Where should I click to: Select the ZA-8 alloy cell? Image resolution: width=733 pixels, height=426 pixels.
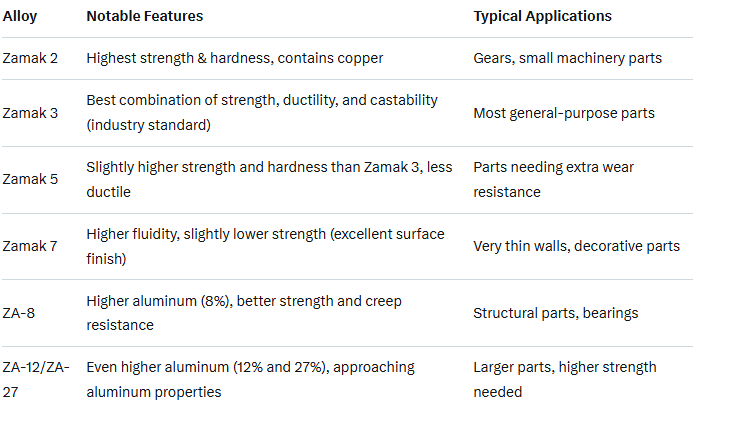pos(21,313)
